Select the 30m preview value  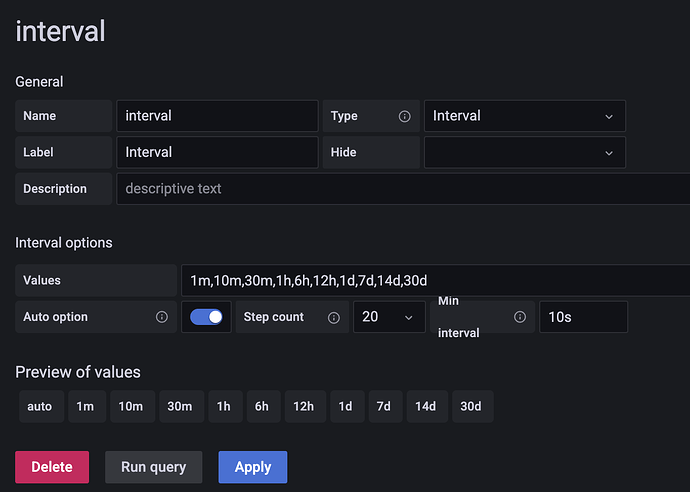(x=180, y=406)
